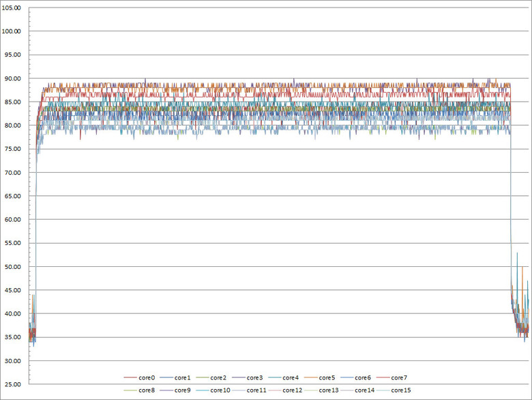Select the core7 legend entry
Viewport: 532px width, 400px height.
392,377
